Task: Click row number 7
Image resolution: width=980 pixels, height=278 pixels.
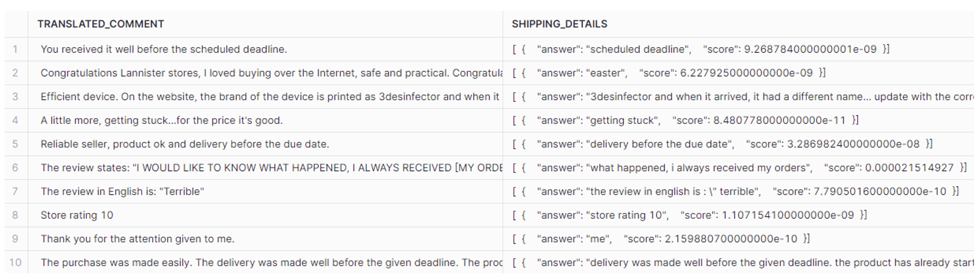Action: tap(16, 192)
